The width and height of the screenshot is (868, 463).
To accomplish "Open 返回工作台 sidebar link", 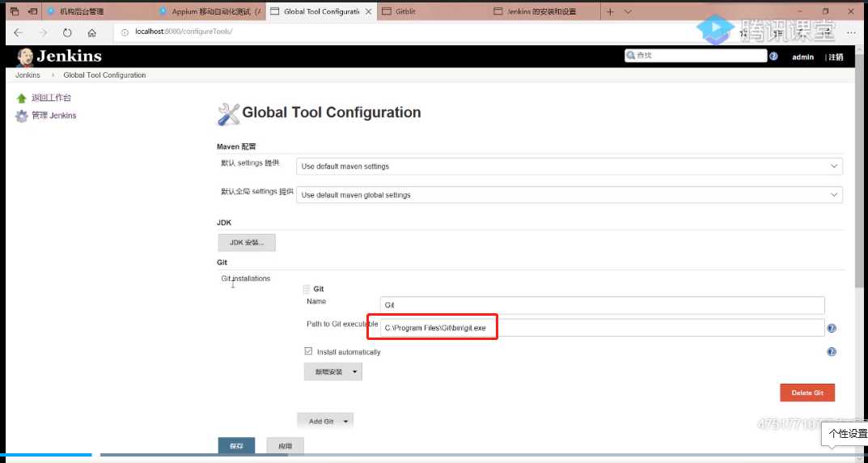I will pyautogui.click(x=51, y=98).
